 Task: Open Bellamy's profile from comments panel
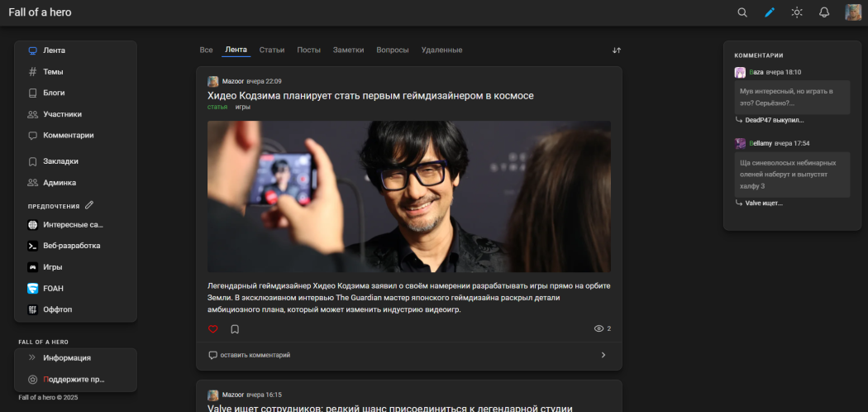click(x=760, y=143)
